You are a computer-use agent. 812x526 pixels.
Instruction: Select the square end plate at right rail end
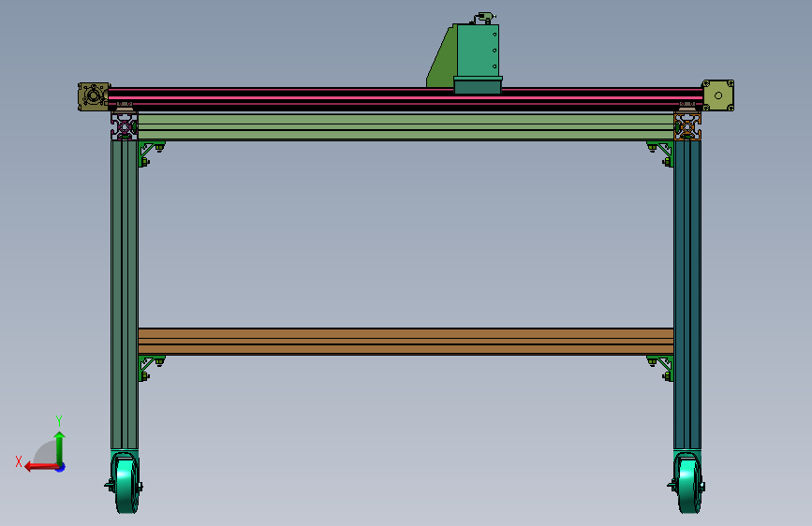tap(718, 95)
